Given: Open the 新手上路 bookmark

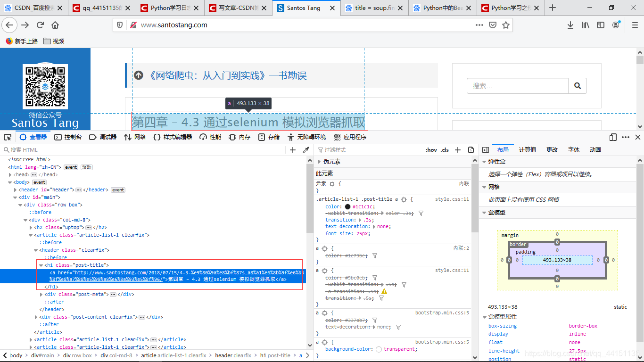Looking at the screenshot, I should [x=22, y=41].
